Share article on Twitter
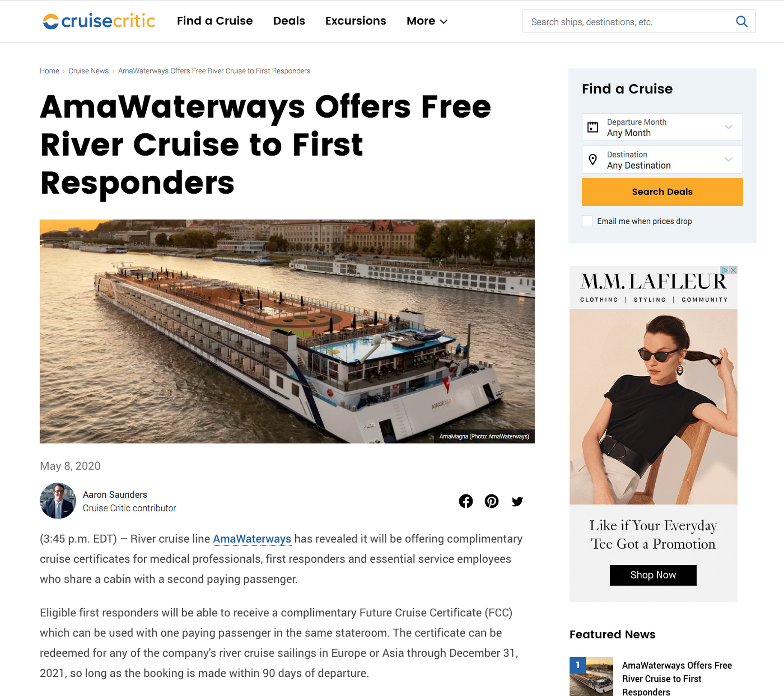Screen dimensions: 784x696 (517, 501)
